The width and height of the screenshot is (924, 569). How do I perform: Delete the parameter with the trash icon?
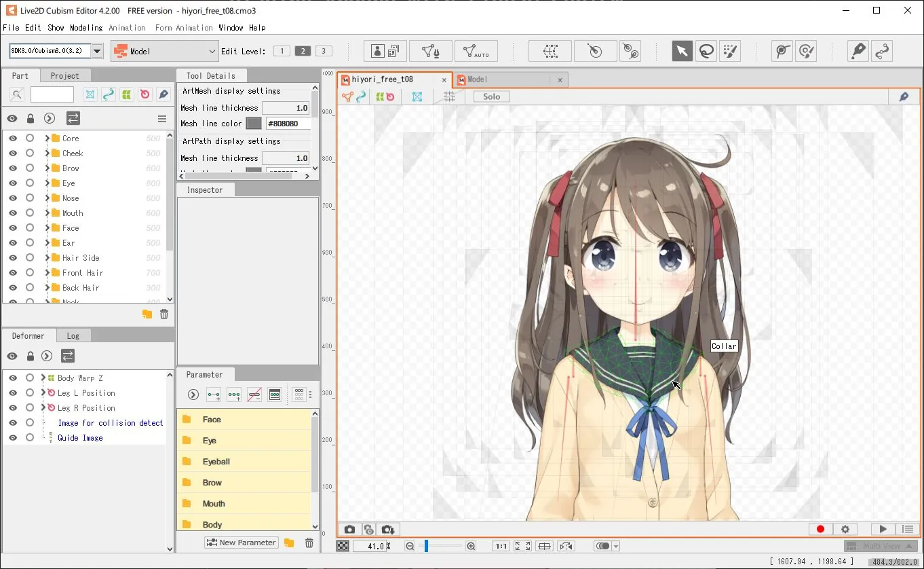(x=309, y=543)
